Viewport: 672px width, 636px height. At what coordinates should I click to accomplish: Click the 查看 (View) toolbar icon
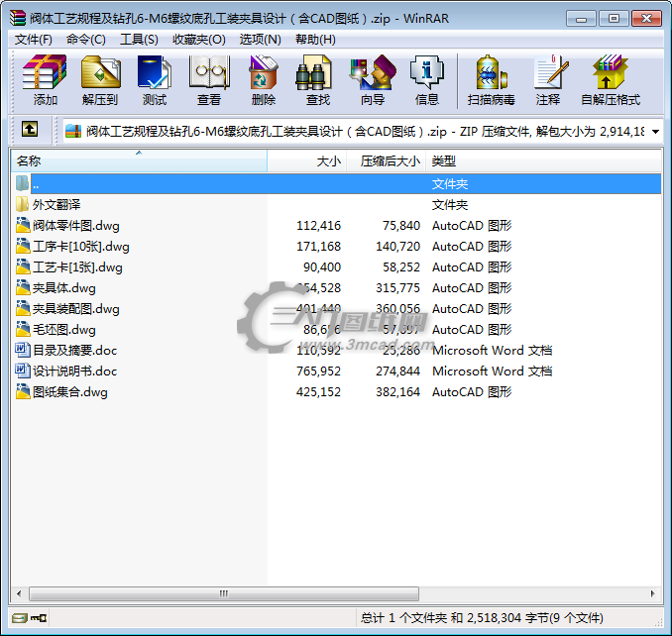click(x=209, y=72)
